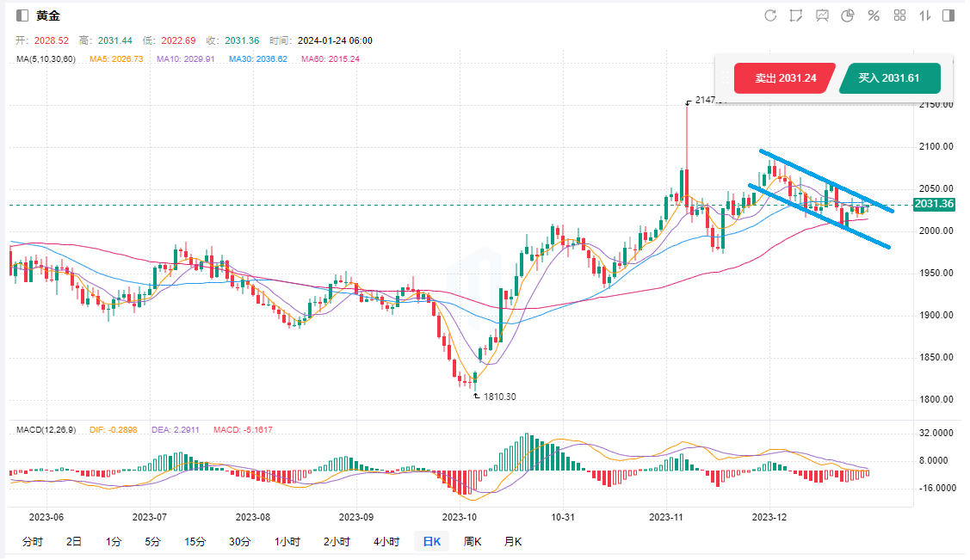Select the 周K weekly chart tab
Viewport: 970px width, 560px height.
click(x=473, y=541)
